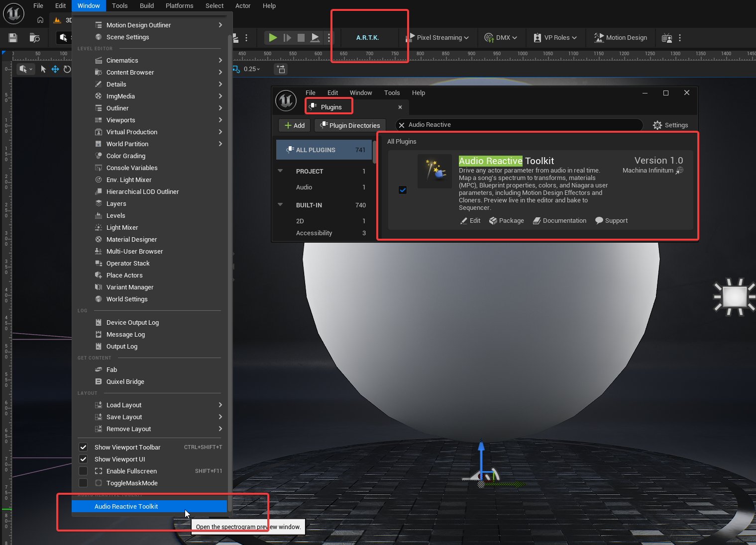Open the Pixel Streaming dropdown
756x545 pixels.
click(438, 38)
